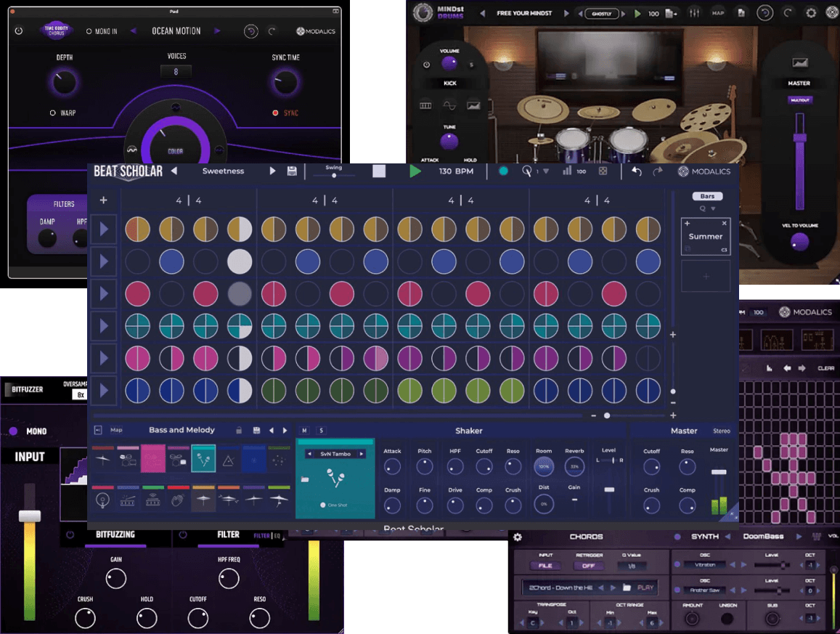The image size is (840, 634).
Task: Switch to the sample after SvN Tambo
Action: (x=362, y=454)
